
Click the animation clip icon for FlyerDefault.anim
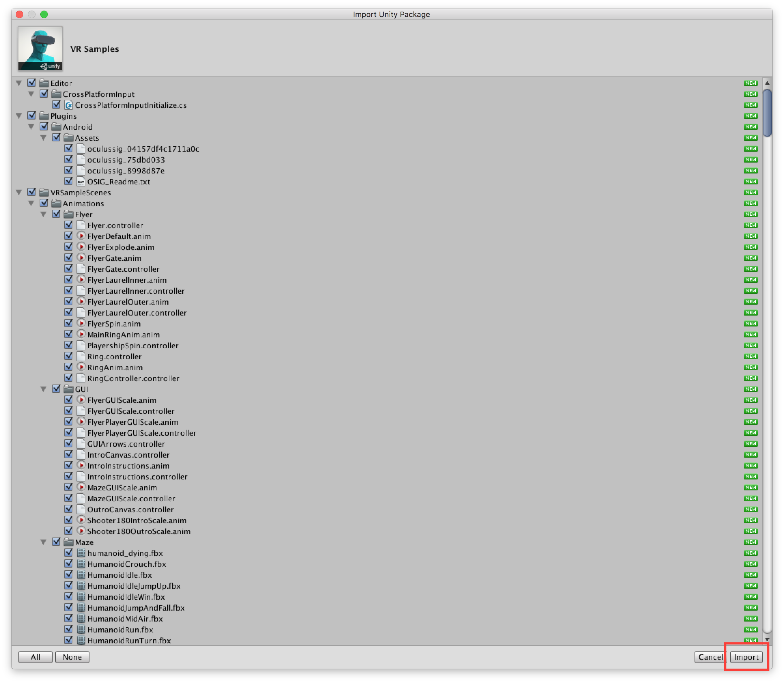(x=81, y=236)
